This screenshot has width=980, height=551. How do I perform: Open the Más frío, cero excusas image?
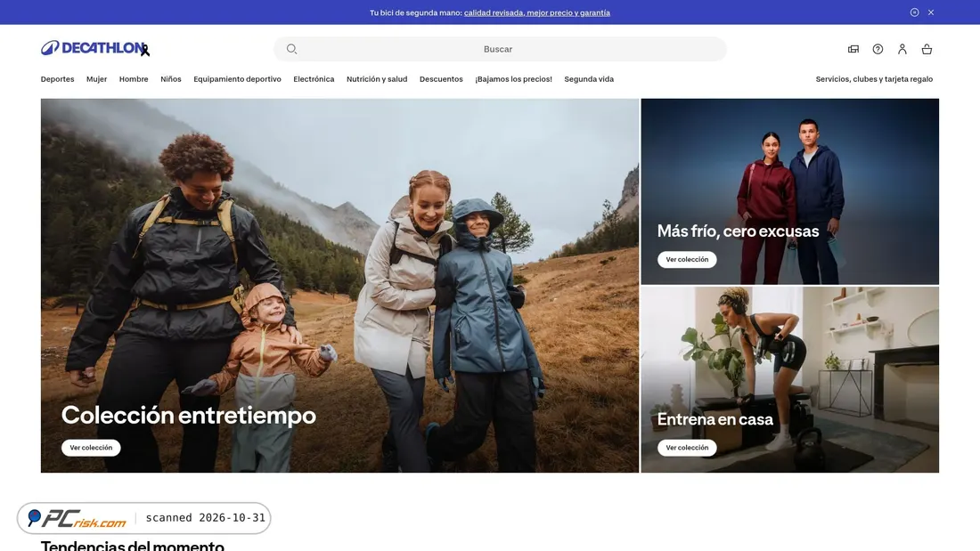coord(790,191)
